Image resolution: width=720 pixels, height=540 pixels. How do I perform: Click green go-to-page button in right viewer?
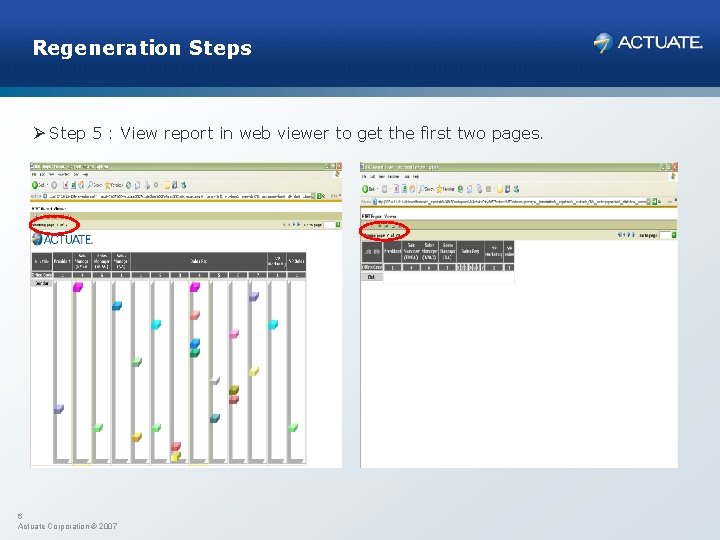point(675,235)
